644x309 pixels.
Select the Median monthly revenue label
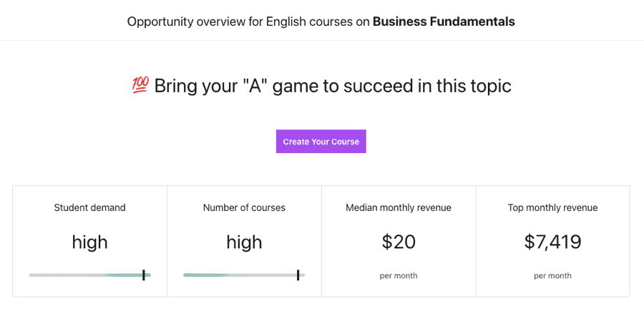coord(399,207)
